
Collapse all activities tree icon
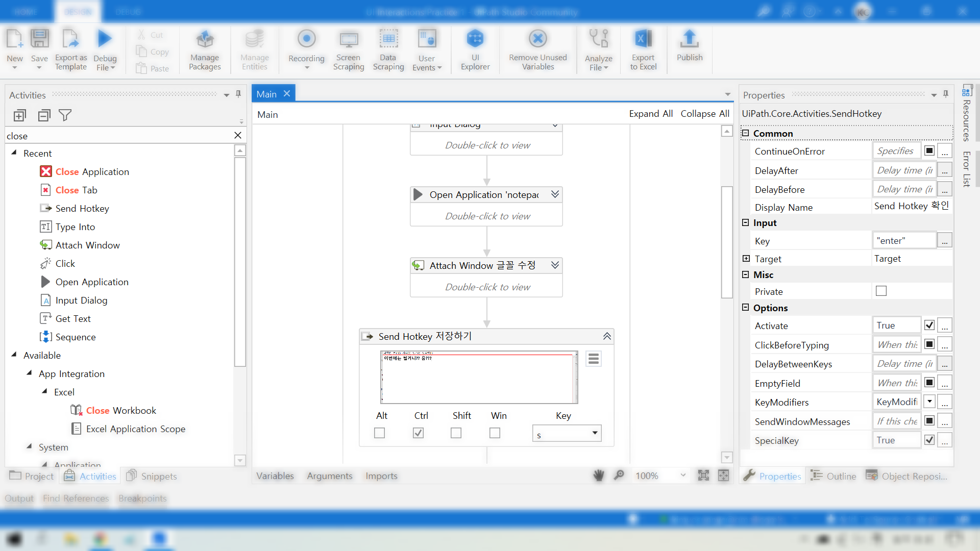[44, 116]
